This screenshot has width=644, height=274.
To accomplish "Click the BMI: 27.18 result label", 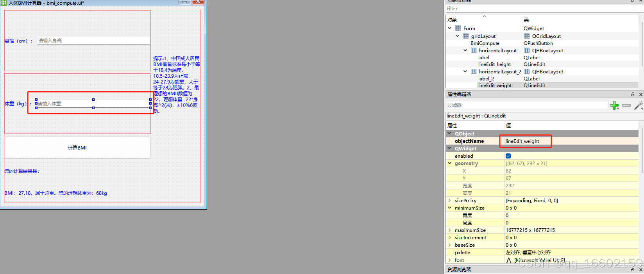I will [55, 193].
